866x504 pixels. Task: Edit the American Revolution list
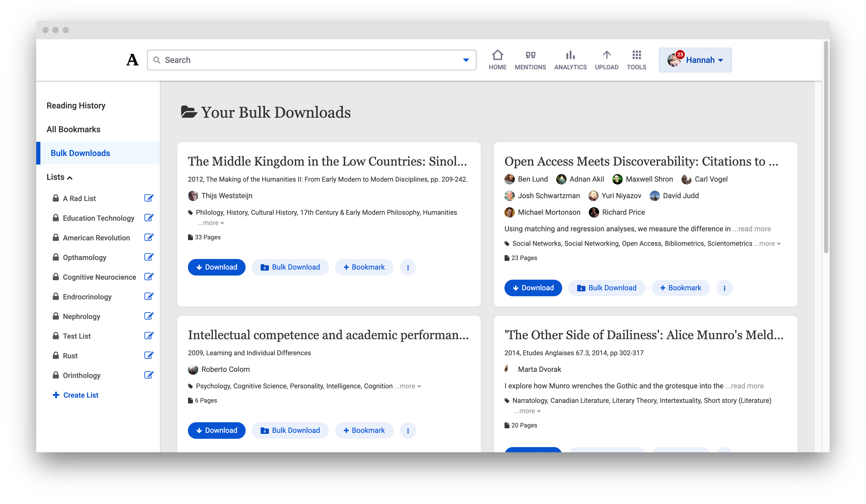(149, 238)
